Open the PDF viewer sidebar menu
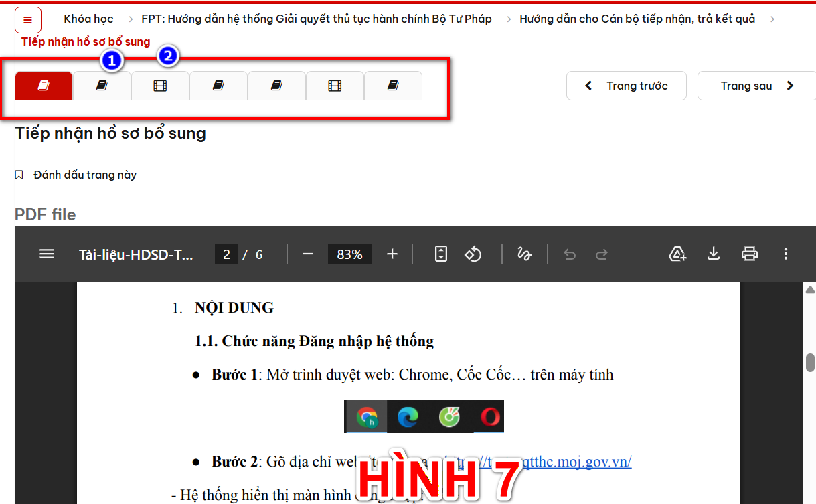This screenshot has height=504, width=816. 47,254
